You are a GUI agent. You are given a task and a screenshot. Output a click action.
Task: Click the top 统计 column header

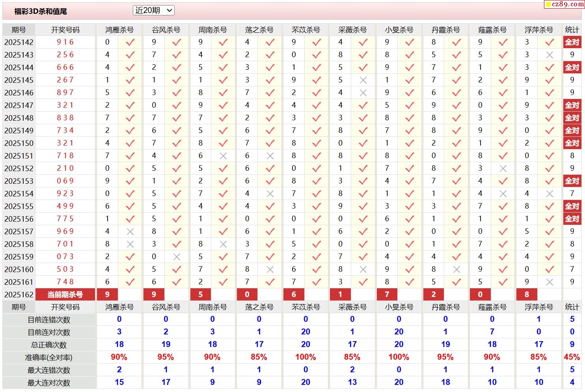572,30
